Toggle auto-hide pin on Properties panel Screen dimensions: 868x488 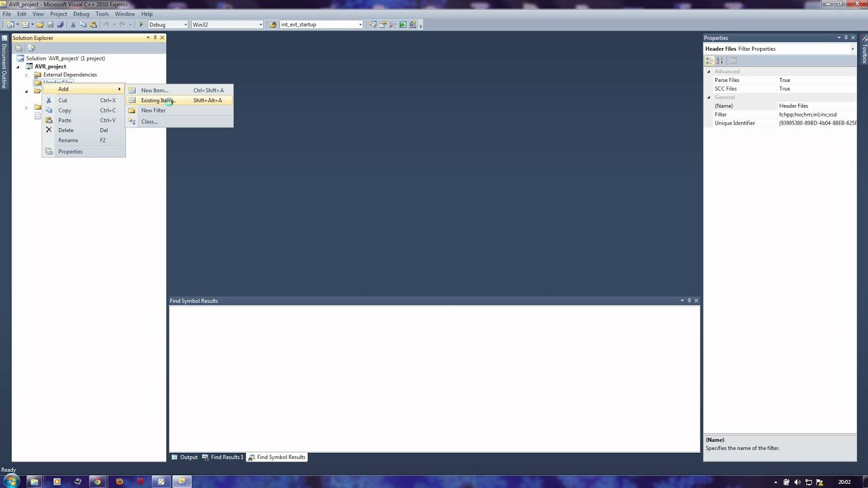(x=846, y=38)
